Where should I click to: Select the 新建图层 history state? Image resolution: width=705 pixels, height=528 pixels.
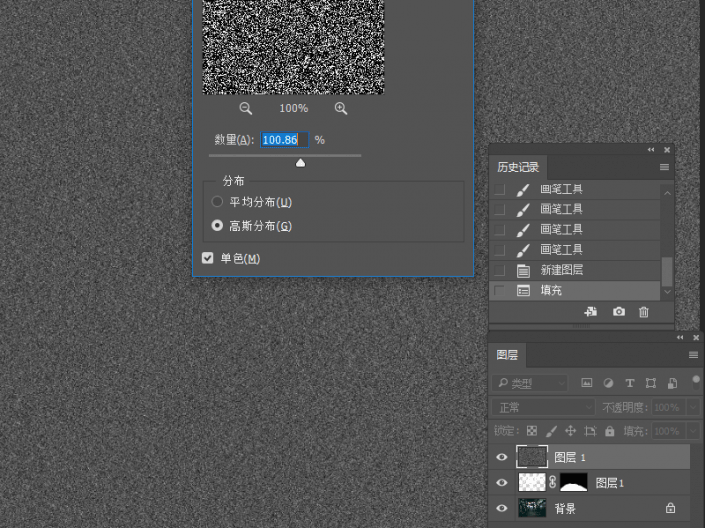click(575, 270)
